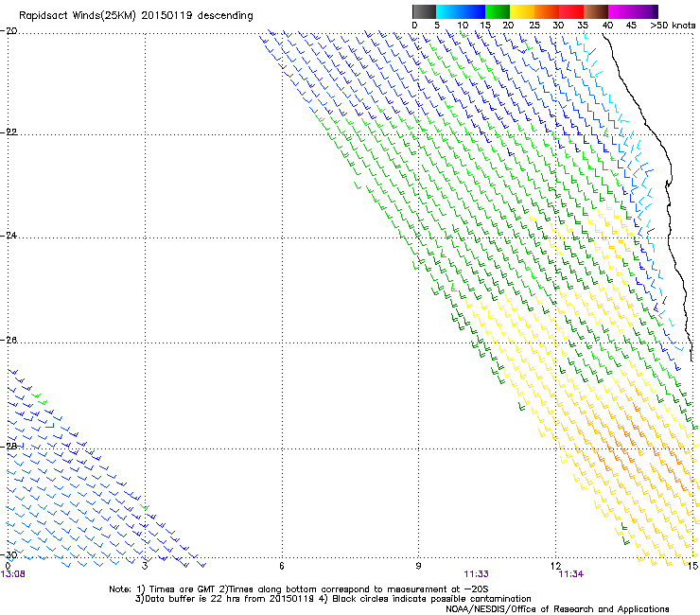Click the '3' longitude axis label
Screen dimensions: 700x615
point(145,566)
